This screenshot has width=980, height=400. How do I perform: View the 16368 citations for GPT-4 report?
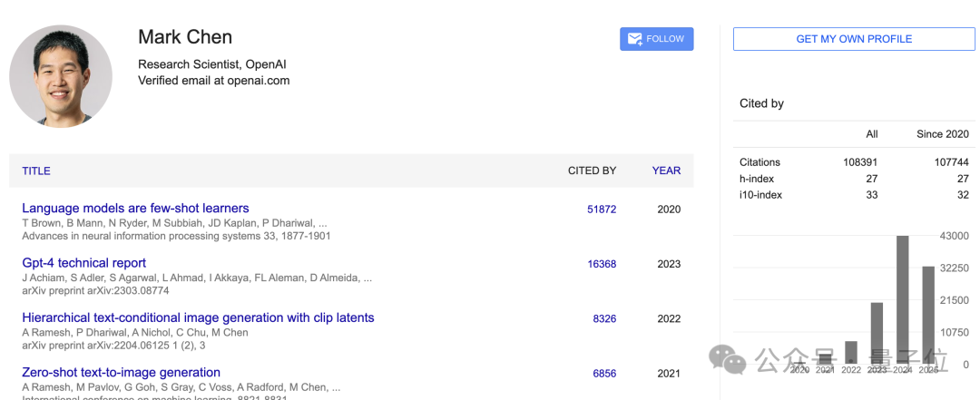point(602,264)
